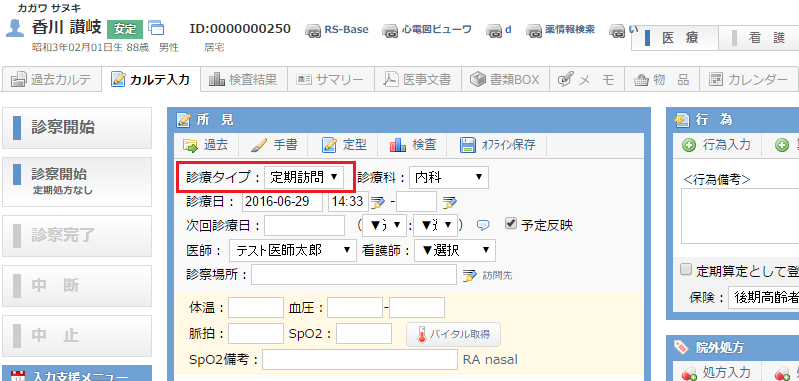799x381 pixels.
Task: Click the 中止 button
Action: point(77,336)
